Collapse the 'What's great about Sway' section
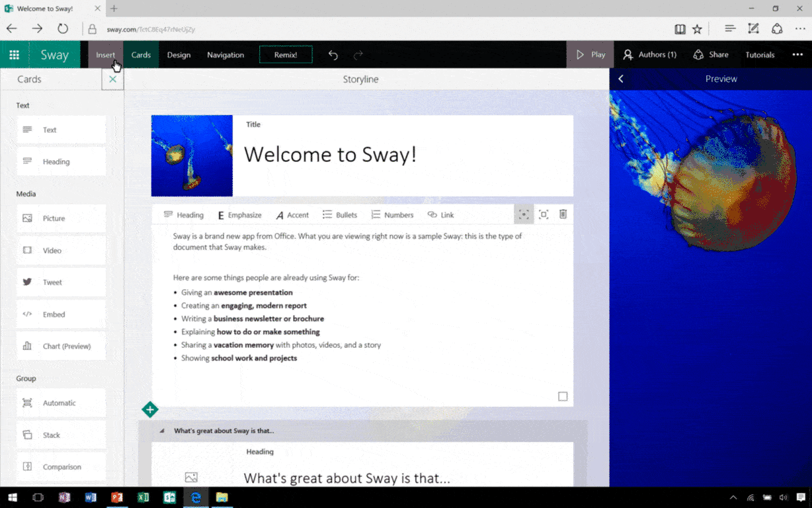The height and width of the screenshot is (508, 812). pos(161,430)
